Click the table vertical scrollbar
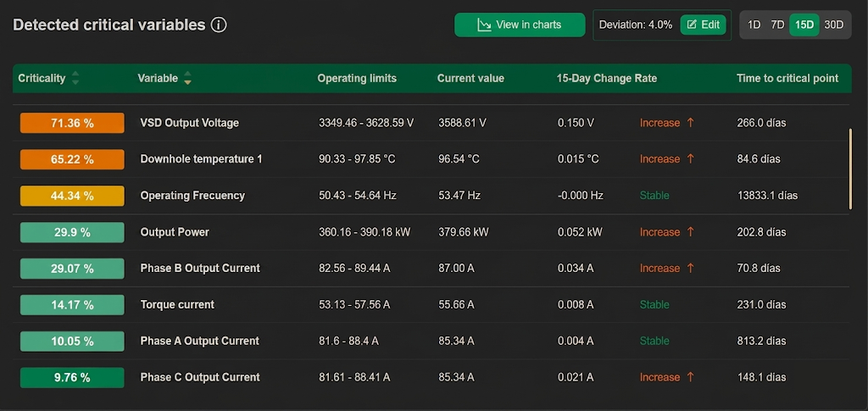 pyautogui.click(x=850, y=169)
